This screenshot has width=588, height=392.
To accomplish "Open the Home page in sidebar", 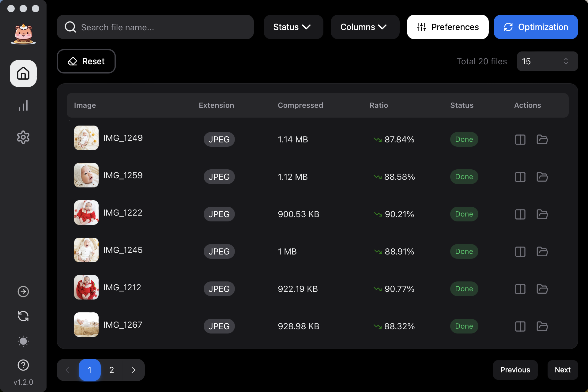I will click(x=23, y=73).
